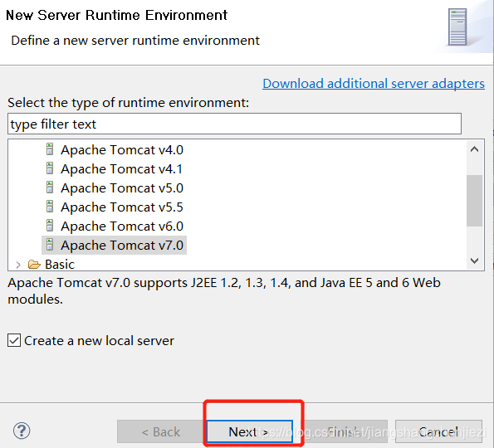Click the server icon beside Apache Tomcat v4.0
Screen dimensions: 494x448
[x=50, y=149]
